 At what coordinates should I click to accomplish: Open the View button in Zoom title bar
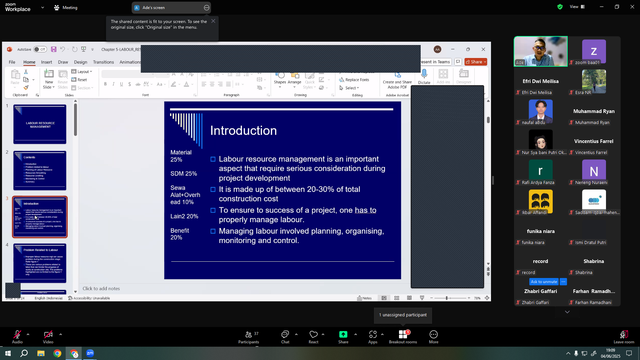577,7
